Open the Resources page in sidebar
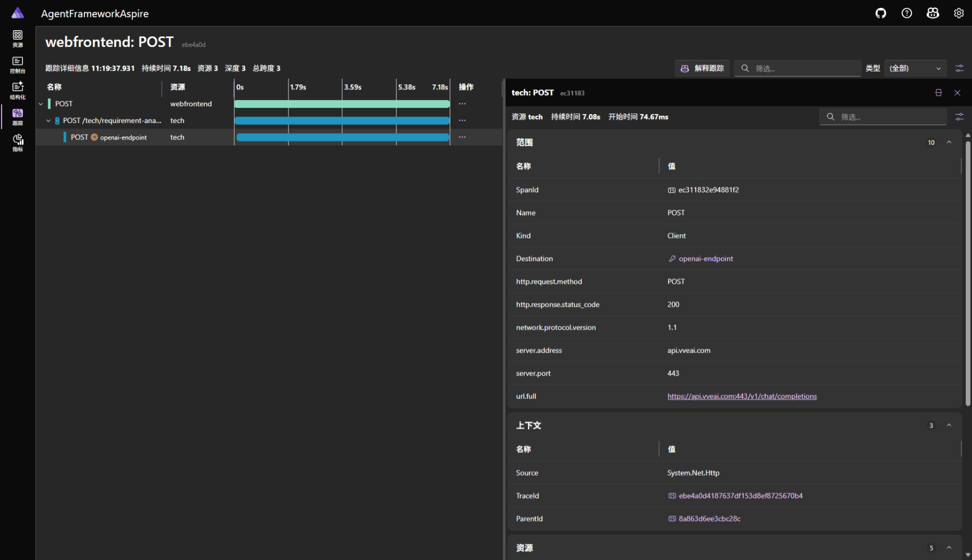The width and height of the screenshot is (972, 560). click(18, 39)
